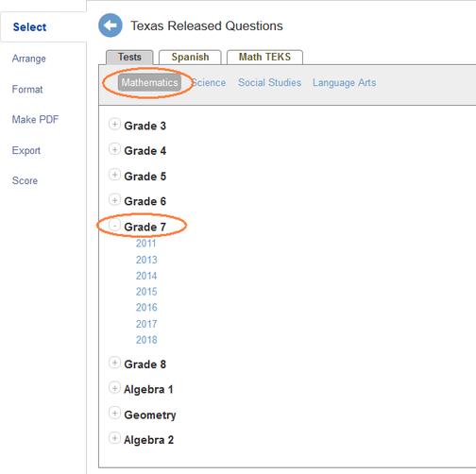Go to Make PDF in sidebar
The image size is (476, 474).
pyautogui.click(x=35, y=119)
